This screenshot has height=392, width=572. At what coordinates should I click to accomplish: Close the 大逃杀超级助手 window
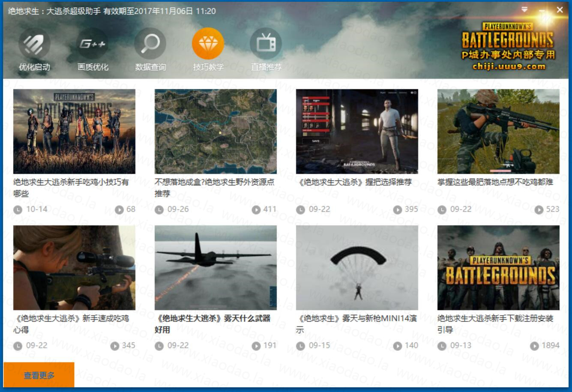click(560, 9)
